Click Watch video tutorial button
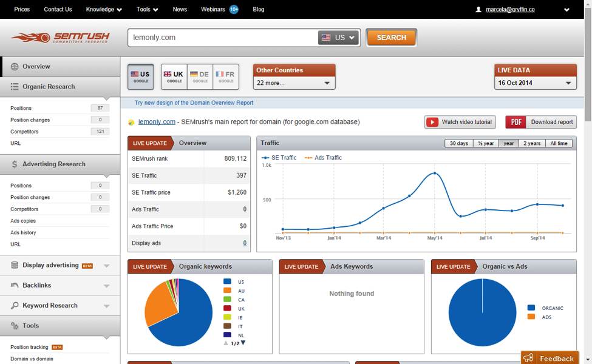592x364 pixels. point(460,122)
